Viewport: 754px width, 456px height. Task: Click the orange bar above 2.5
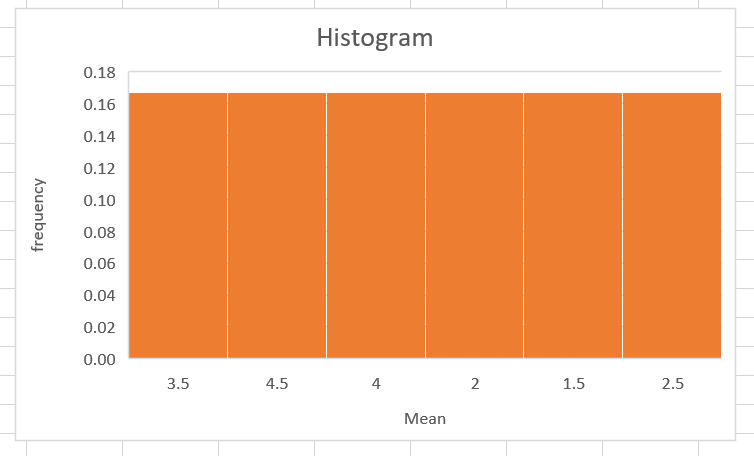[x=672, y=225]
